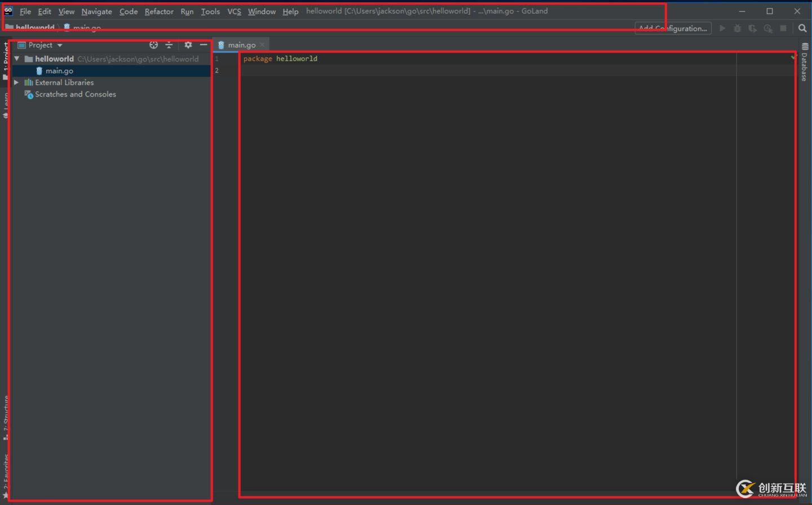Hide the Project panel with minus icon

(x=204, y=45)
